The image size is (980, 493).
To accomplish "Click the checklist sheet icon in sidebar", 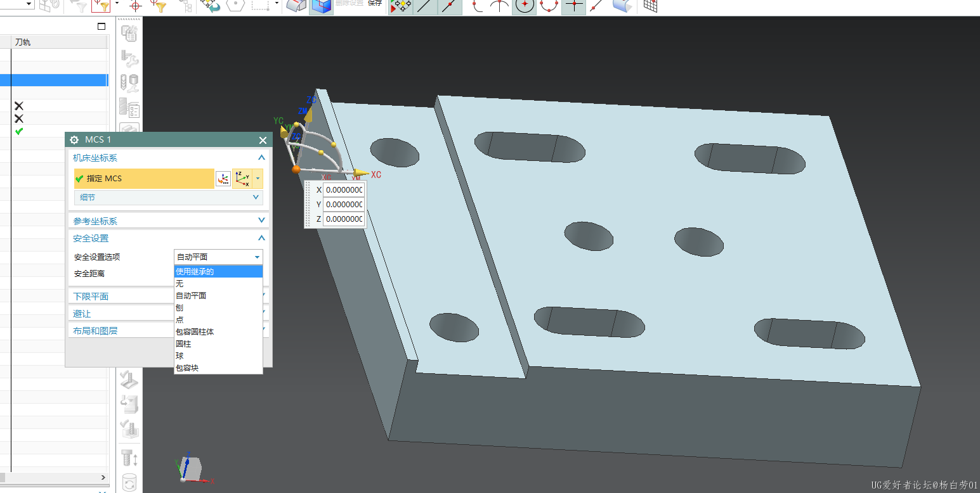I will coord(129,109).
